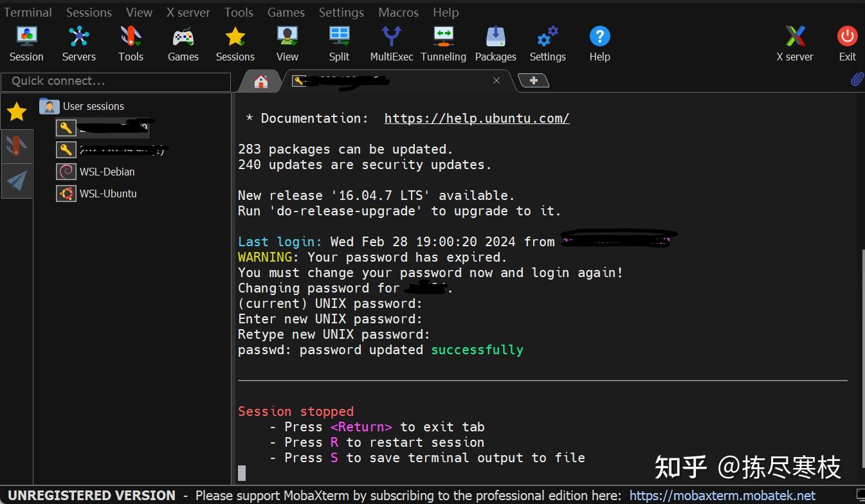Split the terminal view
Image resolution: width=865 pixels, height=504 pixels.
[x=339, y=39]
